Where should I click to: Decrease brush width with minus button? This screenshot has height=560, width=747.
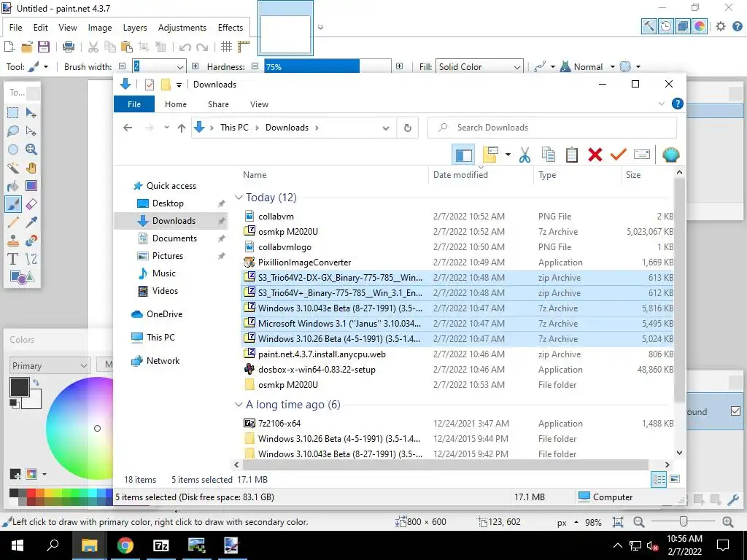(122, 66)
